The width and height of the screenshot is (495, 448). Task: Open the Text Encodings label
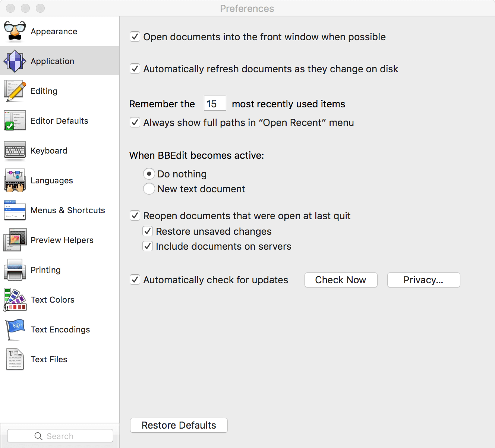click(x=60, y=329)
